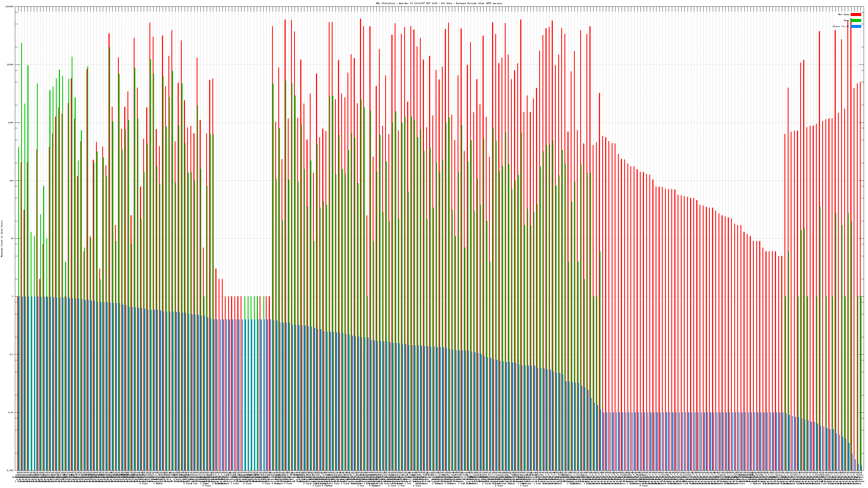Select the 'Score (0..1)' legend label
This screenshot has width=868, height=488.
point(841,26)
